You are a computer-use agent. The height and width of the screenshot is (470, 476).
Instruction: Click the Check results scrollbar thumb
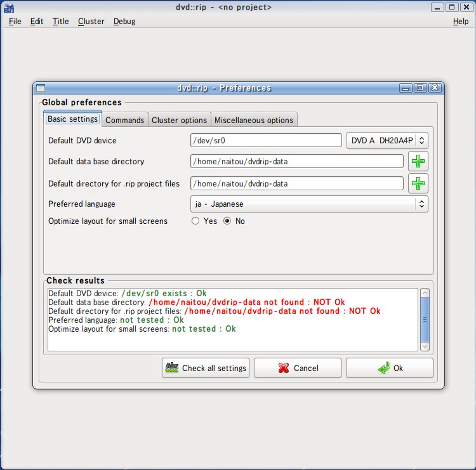click(x=425, y=320)
